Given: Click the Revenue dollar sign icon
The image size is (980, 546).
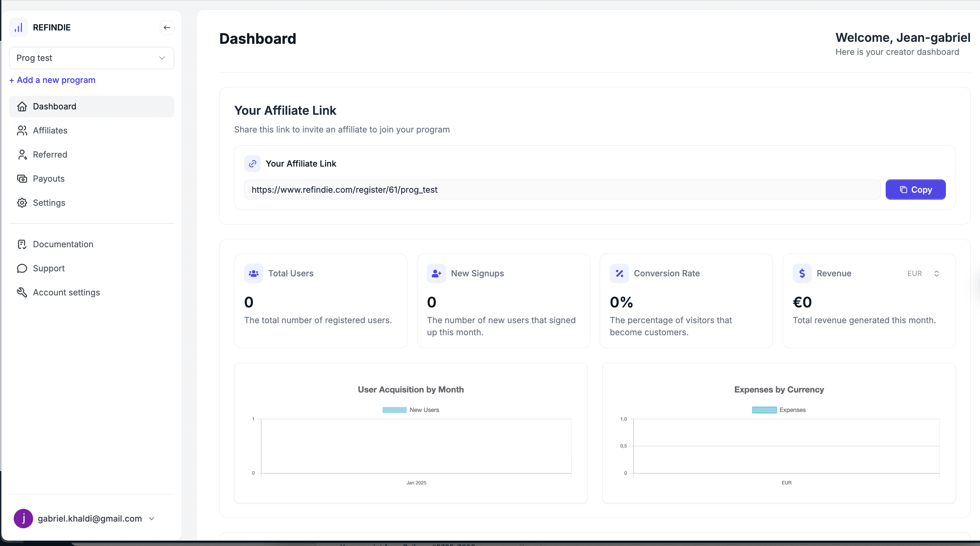Looking at the screenshot, I should 802,273.
